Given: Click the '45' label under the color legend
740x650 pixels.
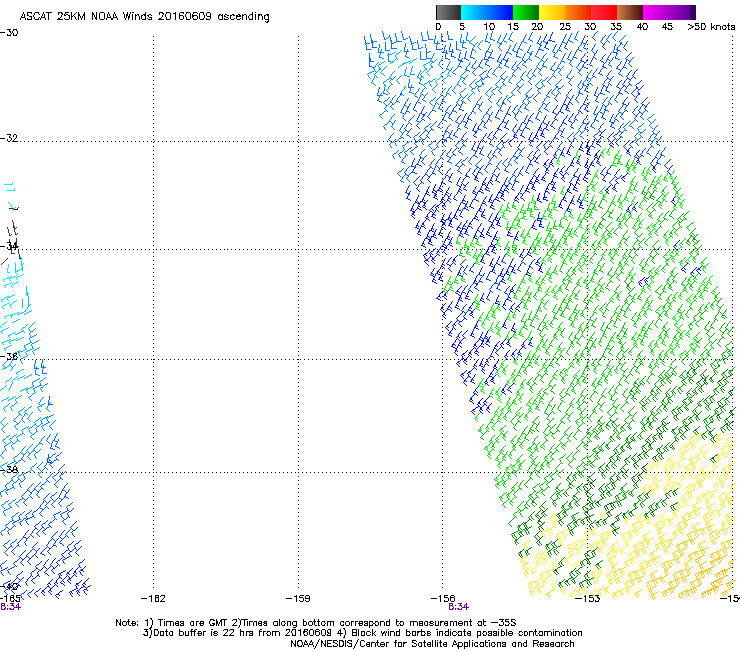Looking at the screenshot, I should point(667,27).
